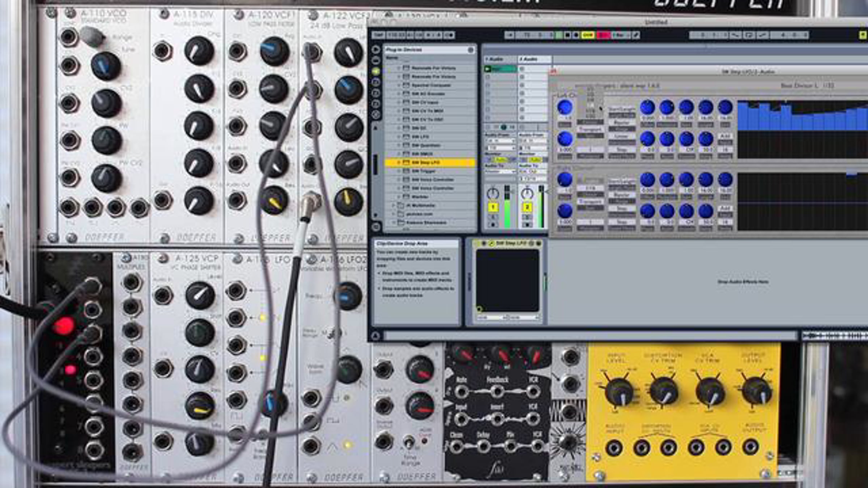The height and width of the screenshot is (488, 868).
Task: Click the Tap tempo button
Action: tap(378, 35)
